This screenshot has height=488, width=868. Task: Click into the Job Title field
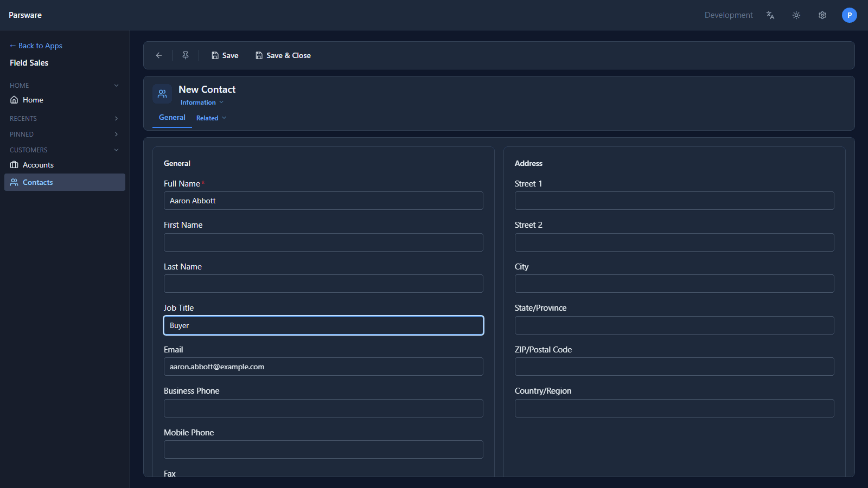pyautogui.click(x=323, y=325)
